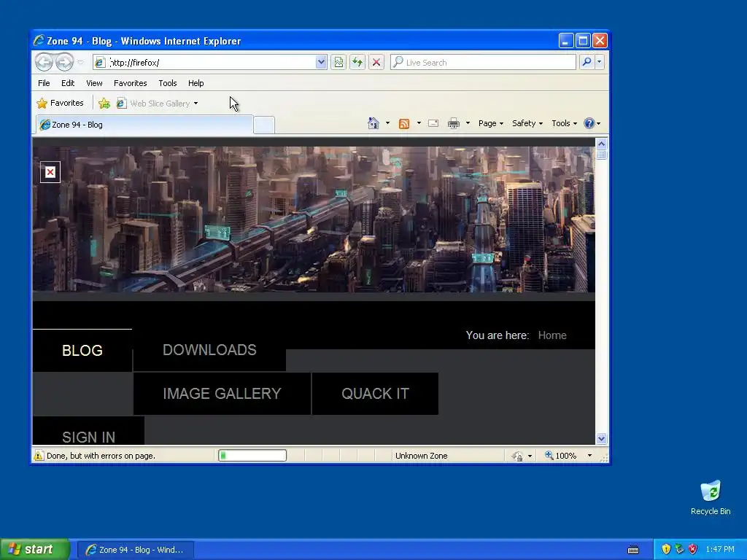Click the page error warning icon
747x560 pixels.
click(x=39, y=456)
